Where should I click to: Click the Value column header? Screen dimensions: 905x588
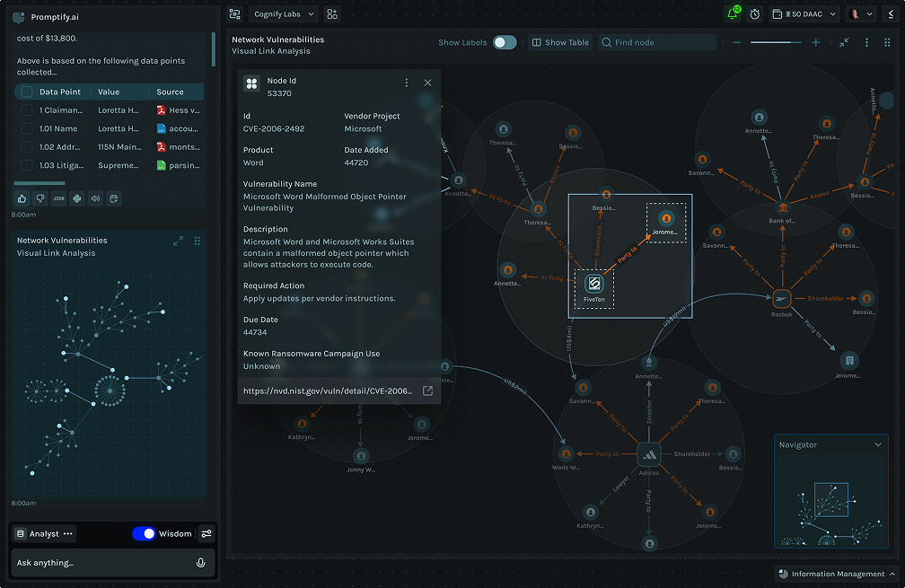click(x=109, y=92)
